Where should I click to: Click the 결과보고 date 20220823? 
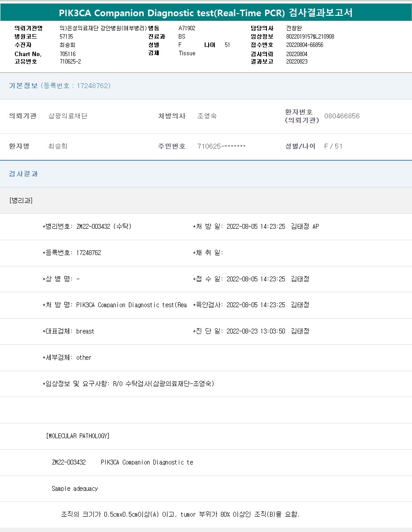pos(297,62)
